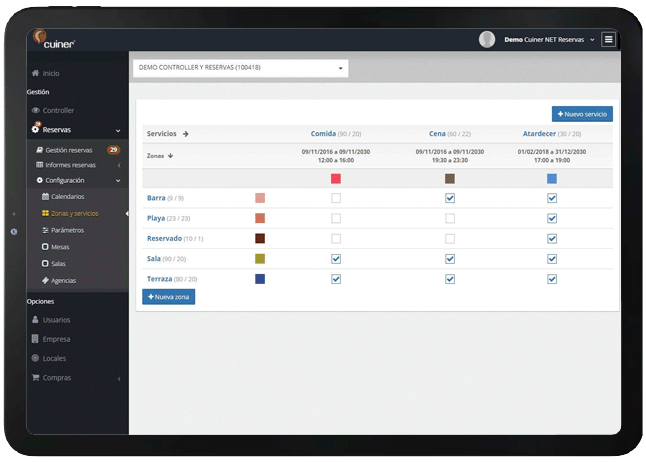Open Parámetros sliders icon
This screenshot has width=646, height=462.
click(45, 230)
